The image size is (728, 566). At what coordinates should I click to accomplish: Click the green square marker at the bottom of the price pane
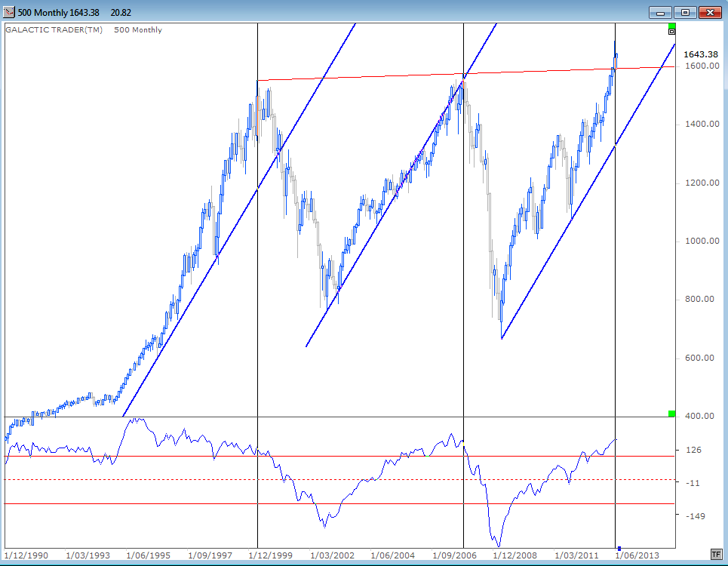(x=671, y=414)
